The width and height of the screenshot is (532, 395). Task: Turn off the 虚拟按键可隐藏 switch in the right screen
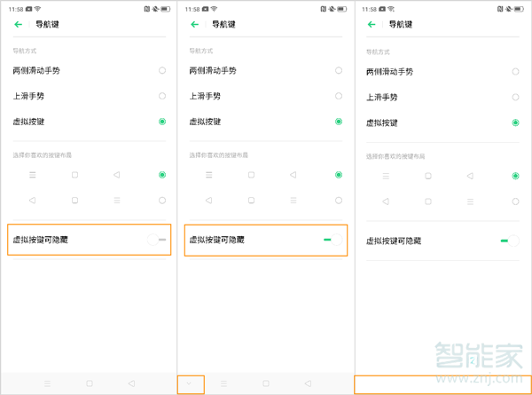[510, 241]
